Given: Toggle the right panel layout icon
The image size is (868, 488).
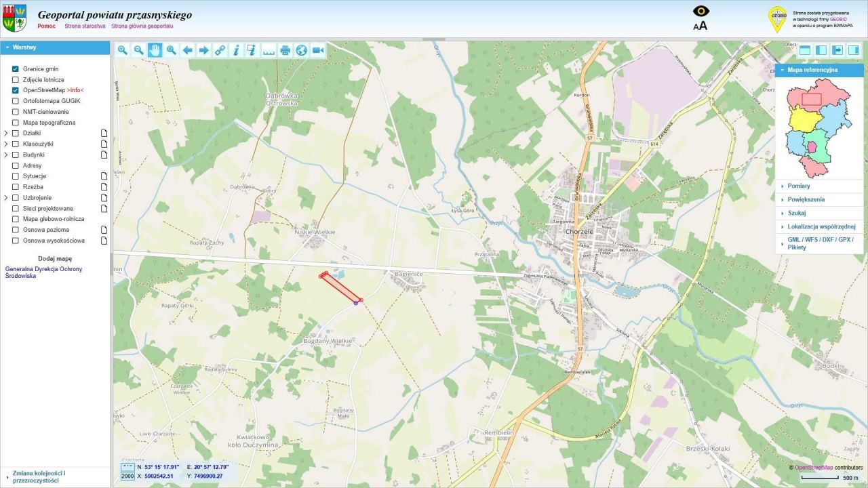Looking at the screenshot, I should pyautogui.click(x=854, y=49).
